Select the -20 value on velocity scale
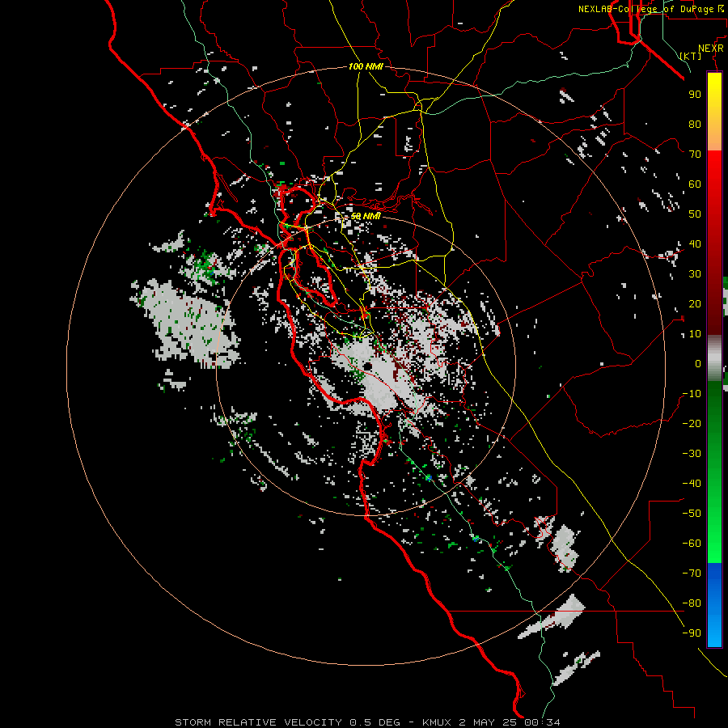The image size is (728, 728). [x=692, y=424]
